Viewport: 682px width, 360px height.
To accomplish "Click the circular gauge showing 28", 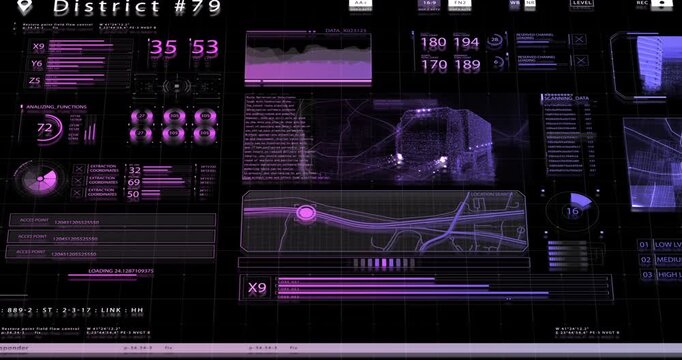I will [x=495, y=41].
